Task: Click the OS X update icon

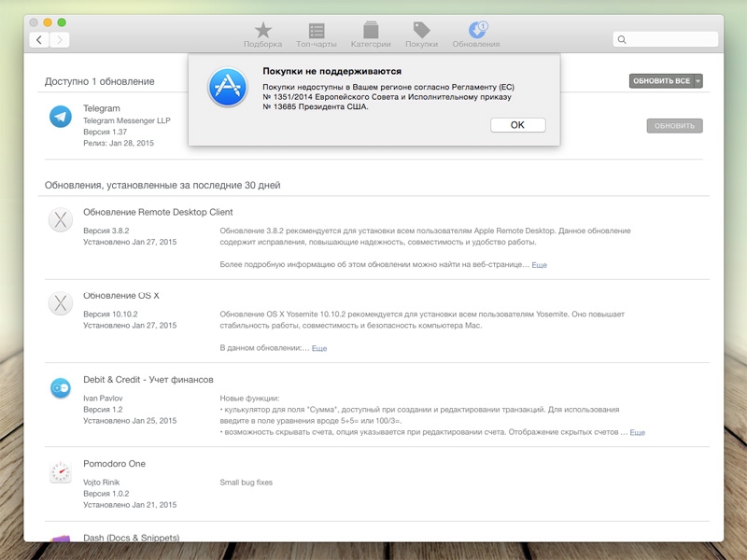Action: click(61, 303)
